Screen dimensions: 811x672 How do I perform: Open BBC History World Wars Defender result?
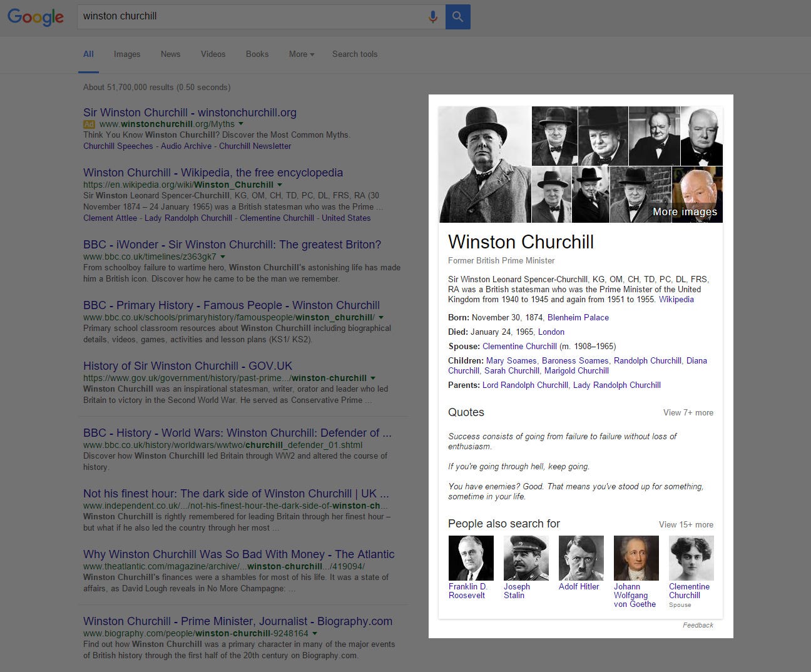click(237, 433)
